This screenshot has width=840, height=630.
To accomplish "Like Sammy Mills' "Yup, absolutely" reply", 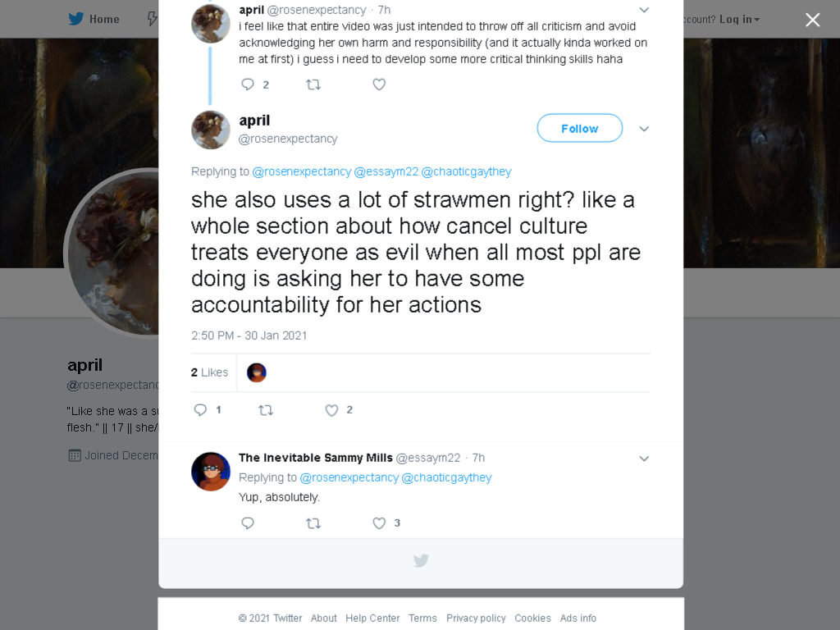I will (379, 523).
